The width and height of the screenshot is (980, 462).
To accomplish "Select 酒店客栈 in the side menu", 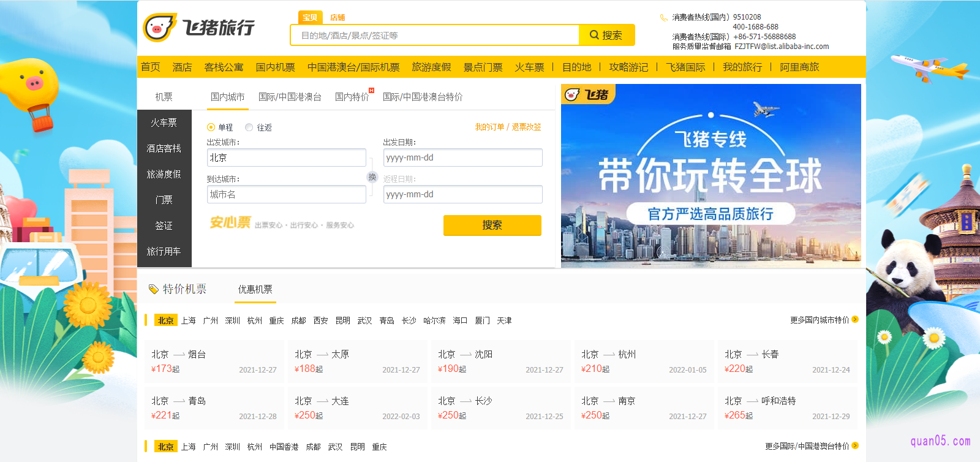I will tap(164, 148).
